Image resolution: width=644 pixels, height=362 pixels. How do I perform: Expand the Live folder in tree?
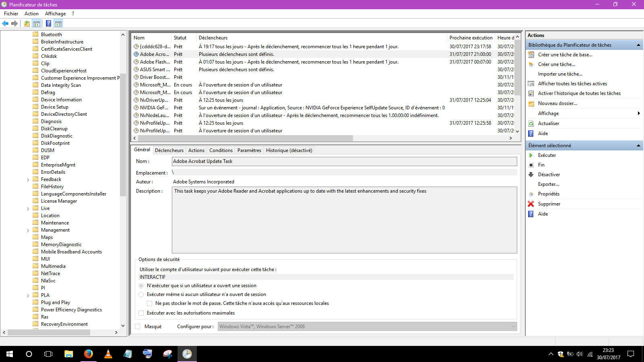28,209
